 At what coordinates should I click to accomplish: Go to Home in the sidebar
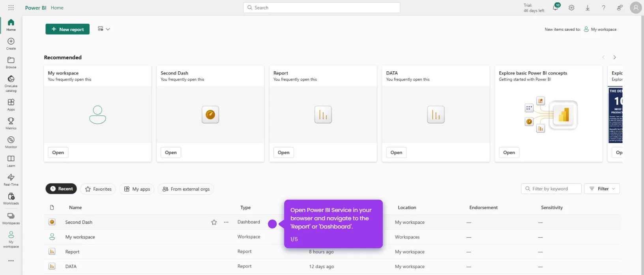pyautogui.click(x=11, y=25)
